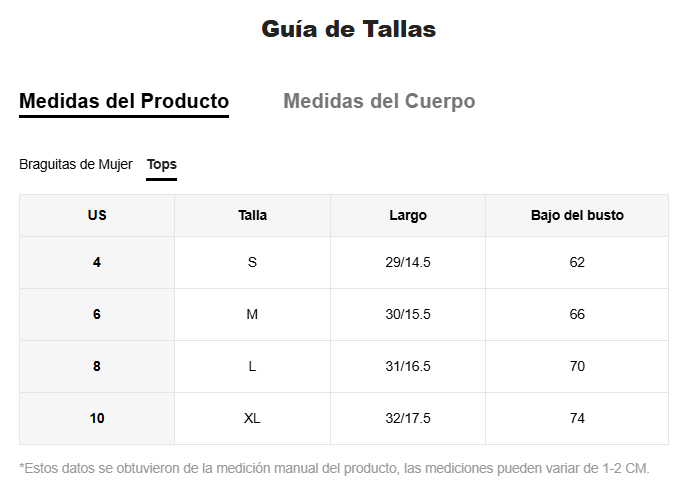
Task: Click the 29/14.5 length value
Action: point(408,262)
